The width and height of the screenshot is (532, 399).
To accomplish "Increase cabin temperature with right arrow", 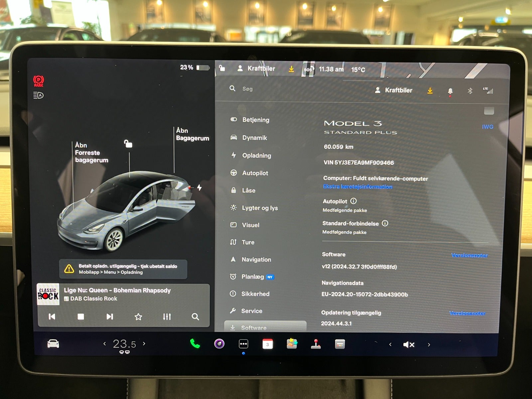I will coord(144,343).
